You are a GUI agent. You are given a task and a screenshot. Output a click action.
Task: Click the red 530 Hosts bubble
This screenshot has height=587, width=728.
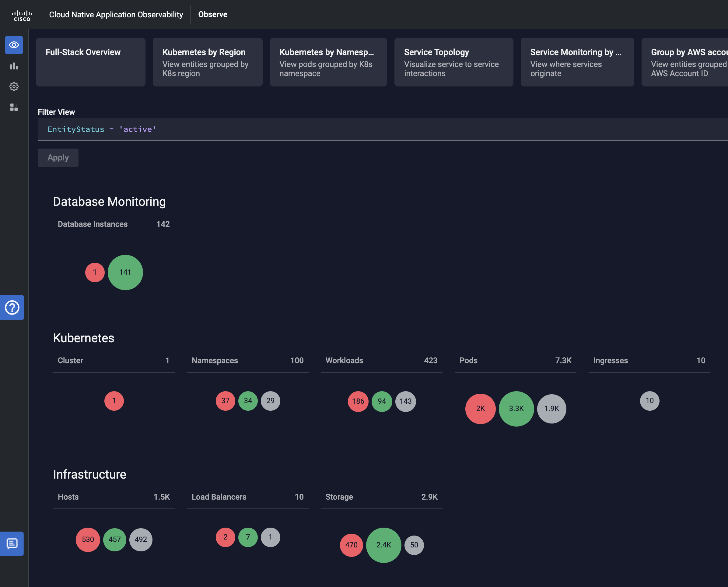(88, 539)
